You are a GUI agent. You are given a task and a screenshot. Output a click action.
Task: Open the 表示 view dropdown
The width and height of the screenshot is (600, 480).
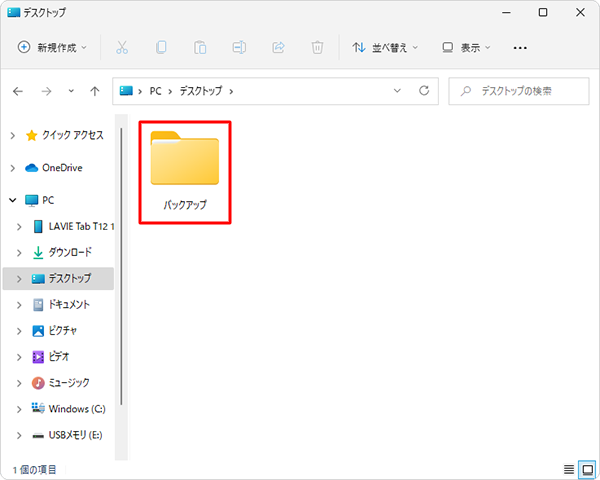[x=466, y=47]
